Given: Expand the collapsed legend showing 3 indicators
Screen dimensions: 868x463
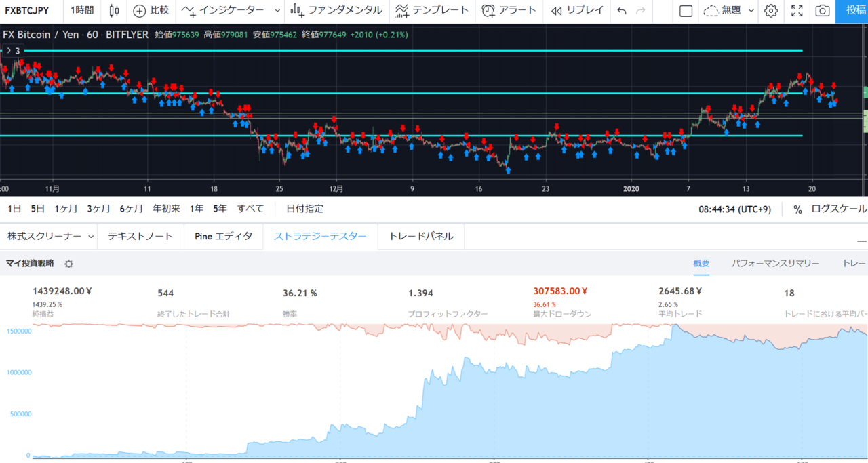Looking at the screenshot, I should (14, 51).
